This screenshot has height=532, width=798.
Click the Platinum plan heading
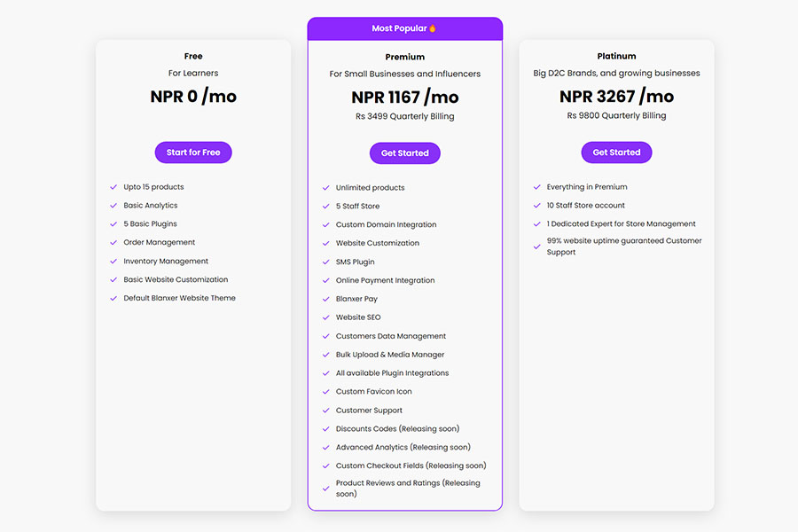(x=616, y=56)
